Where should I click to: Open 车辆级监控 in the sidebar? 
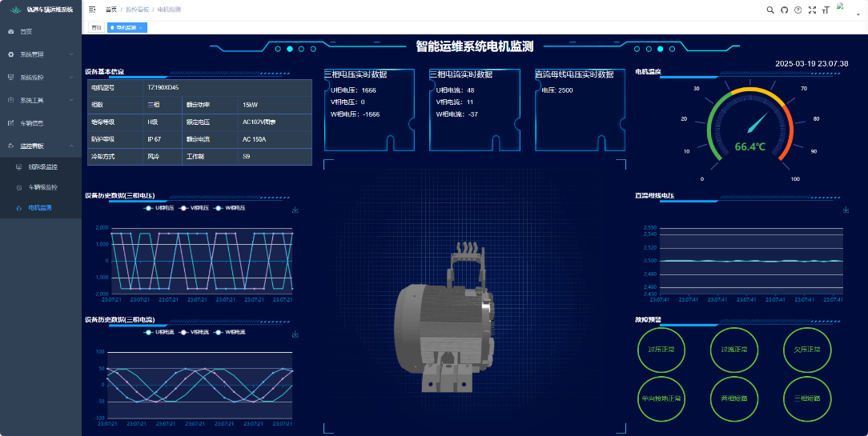click(42, 187)
